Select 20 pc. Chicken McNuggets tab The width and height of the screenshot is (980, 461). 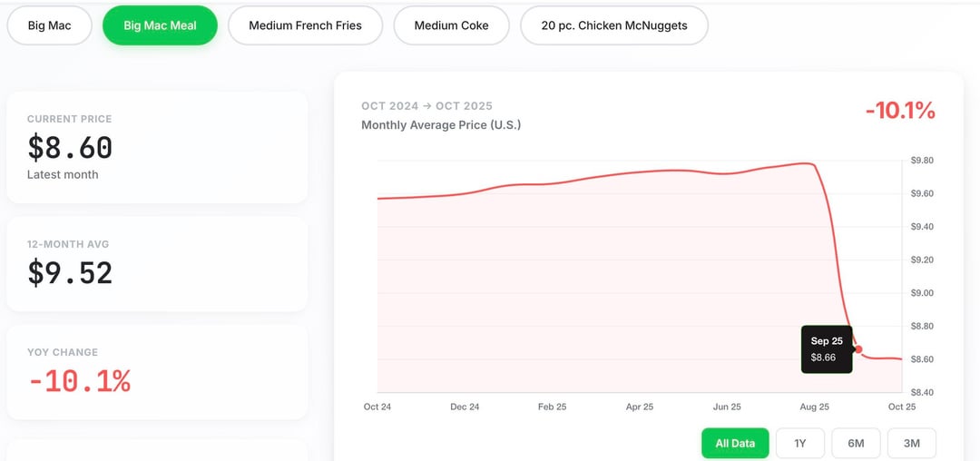tap(614, 25)
